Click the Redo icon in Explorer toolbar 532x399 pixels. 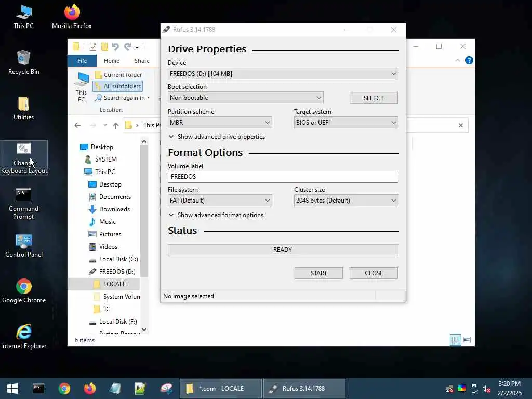pyautogui.click(x=127, y=46)
